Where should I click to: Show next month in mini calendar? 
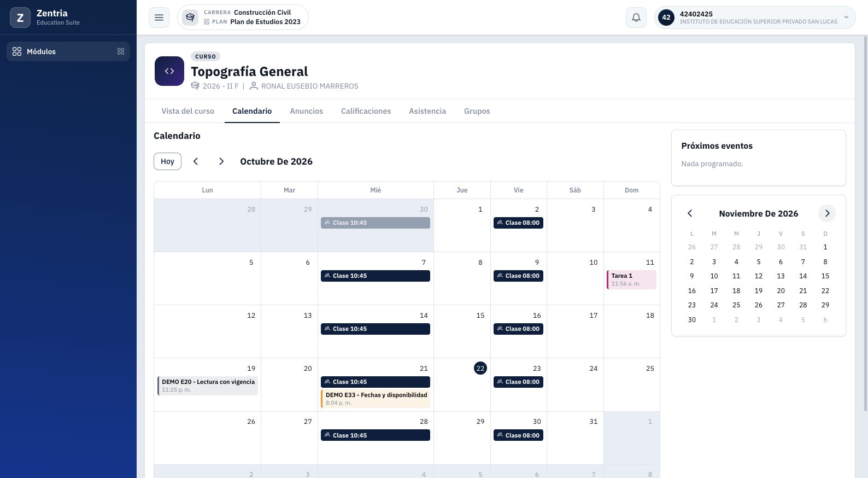(x=827, y=213)
